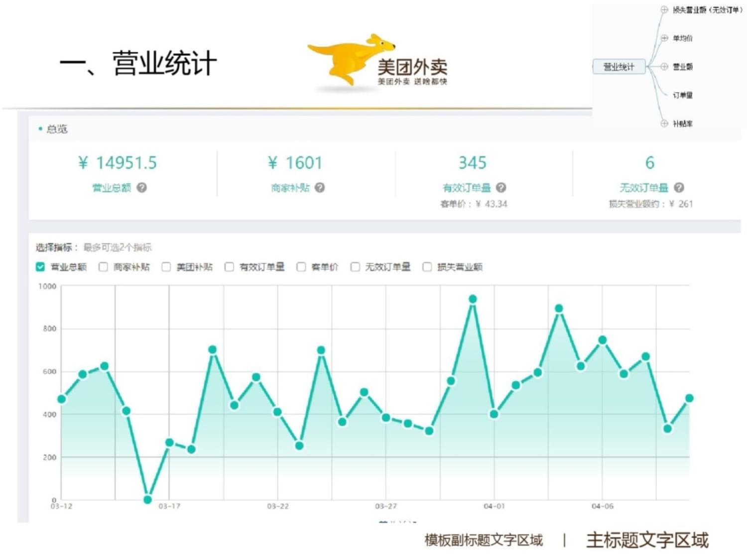The image size is (747, 560).
Task: Click the question mark next to 无效订单量
Action: click(679, 188)
